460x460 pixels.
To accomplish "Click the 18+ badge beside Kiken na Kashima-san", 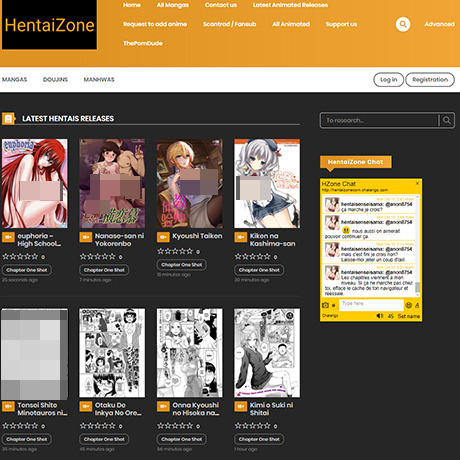I will point(240,237).
